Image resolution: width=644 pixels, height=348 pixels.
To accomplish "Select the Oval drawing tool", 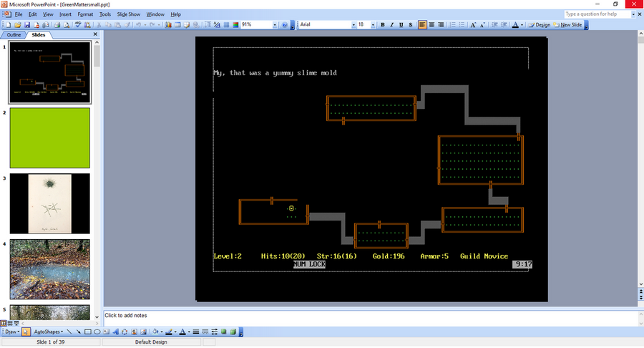I will pyautogui.click(x=97, y=332).
